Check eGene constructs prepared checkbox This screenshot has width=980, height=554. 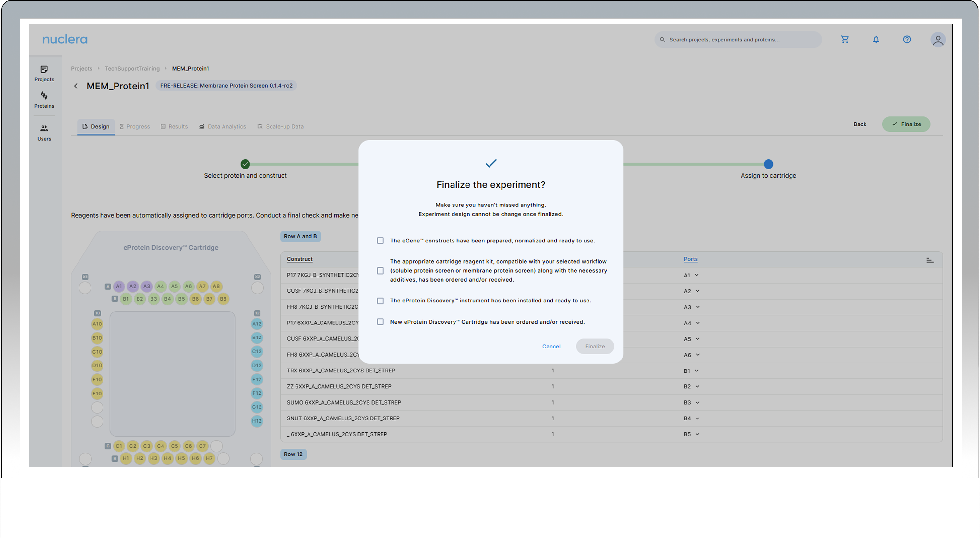[380, 241]
